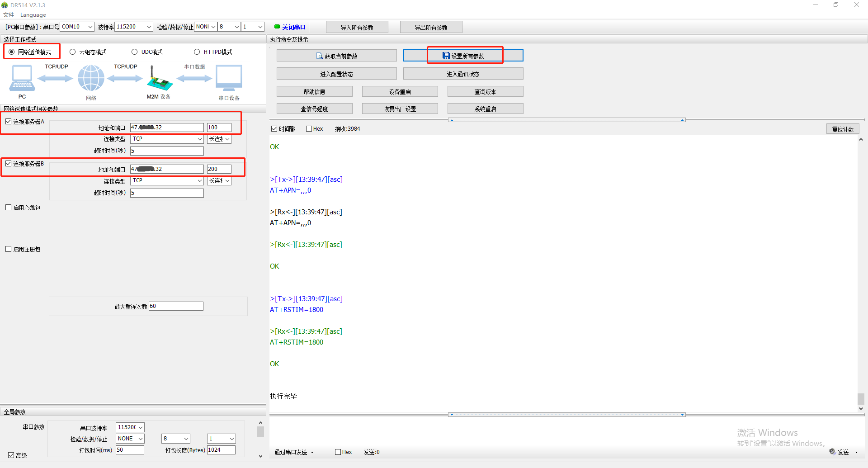Open server A connection type TCP dropdown
Image resolution: width=868 pixels, height=468 pixels.
(167, 139)
